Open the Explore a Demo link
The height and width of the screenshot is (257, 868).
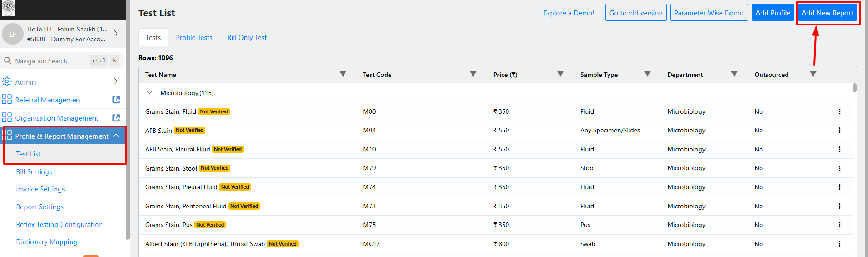pos(569,13)
